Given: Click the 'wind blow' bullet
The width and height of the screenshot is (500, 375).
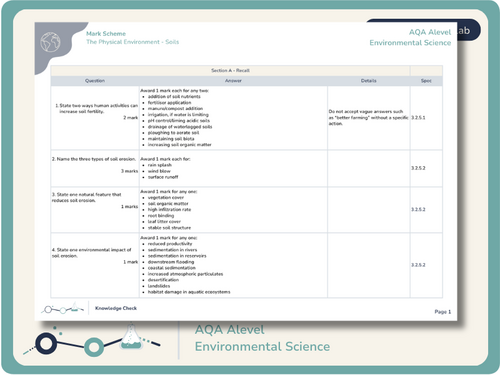Looking at the screenshot, I should tap(159, 171).
